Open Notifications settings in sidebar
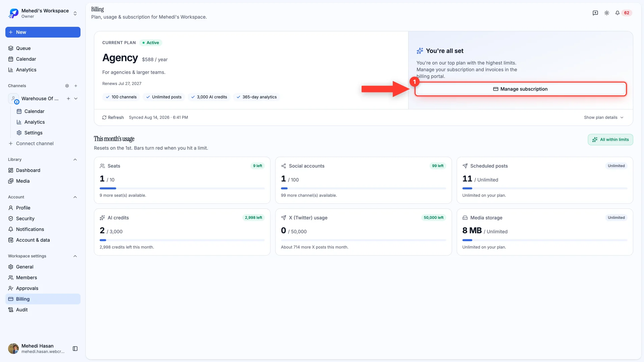 point(43,229)
